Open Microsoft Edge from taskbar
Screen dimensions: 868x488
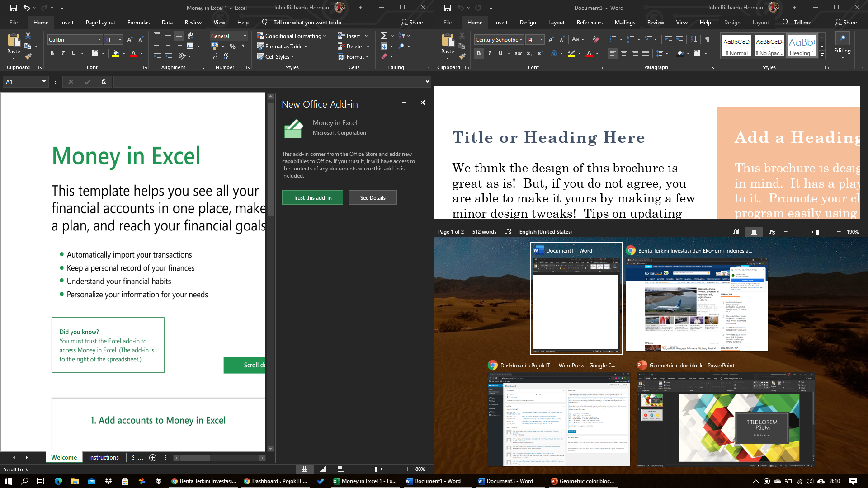(58, 481)
